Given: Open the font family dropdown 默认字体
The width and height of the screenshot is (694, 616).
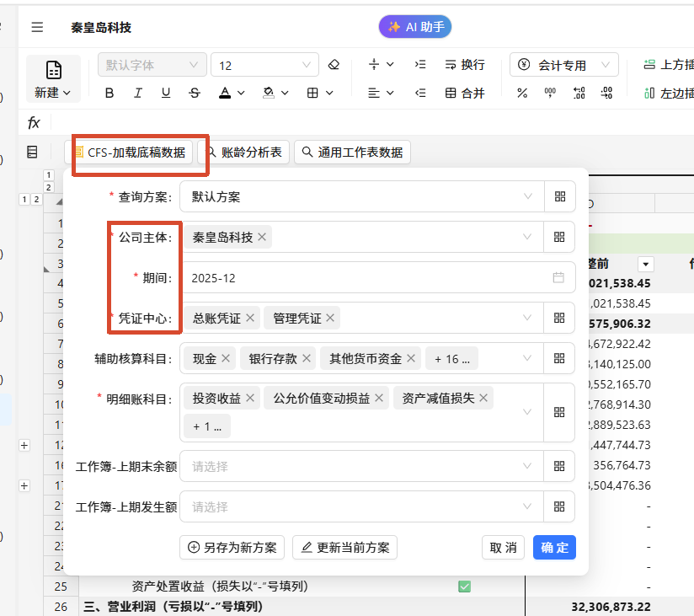Looking at the screenshot, I should click(x=152, y=65).
